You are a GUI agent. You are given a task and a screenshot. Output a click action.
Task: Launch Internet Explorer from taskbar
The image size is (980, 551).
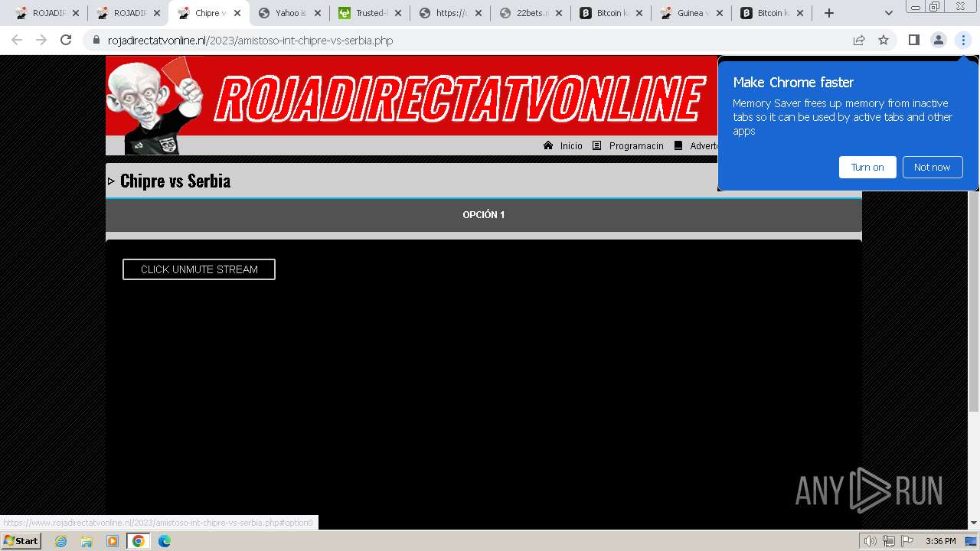61,541
